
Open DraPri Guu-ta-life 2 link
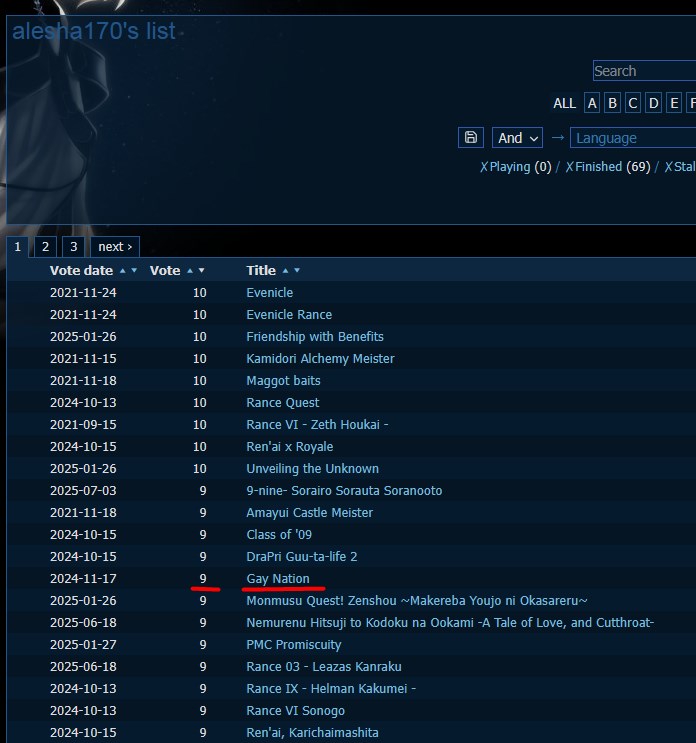tap(302, 556)
